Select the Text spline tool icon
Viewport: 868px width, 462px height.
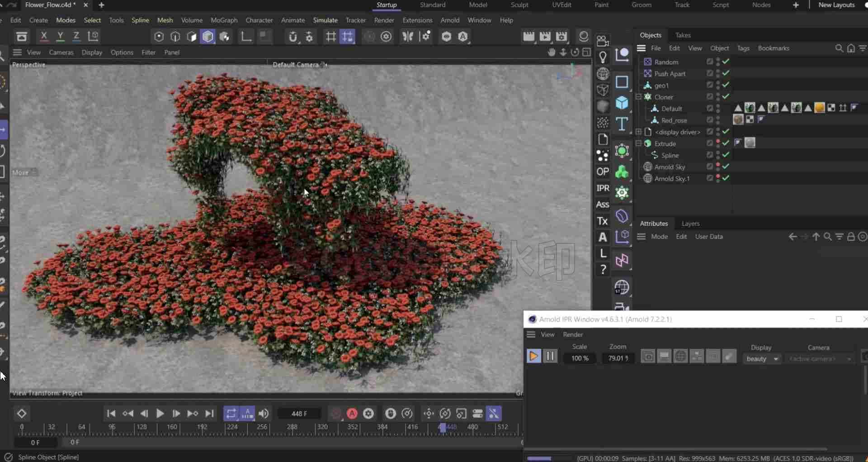click(622, 124)
